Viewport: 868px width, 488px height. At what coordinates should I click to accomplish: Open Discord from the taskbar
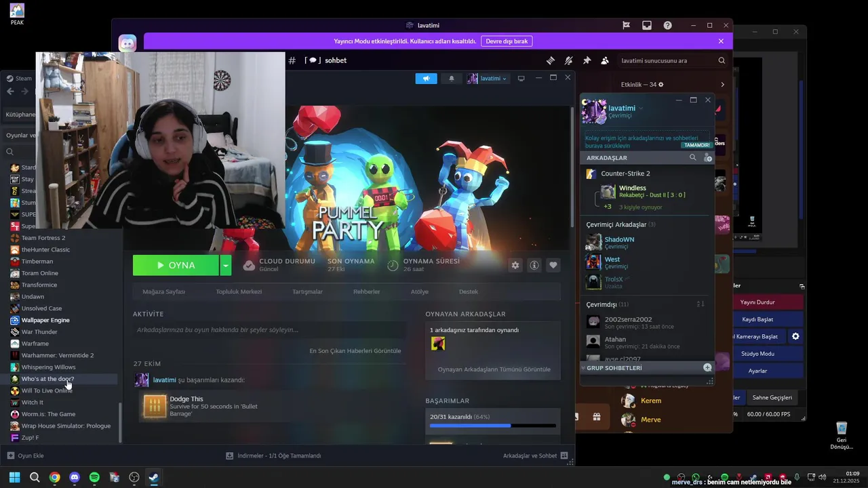[x=75, y=477]
